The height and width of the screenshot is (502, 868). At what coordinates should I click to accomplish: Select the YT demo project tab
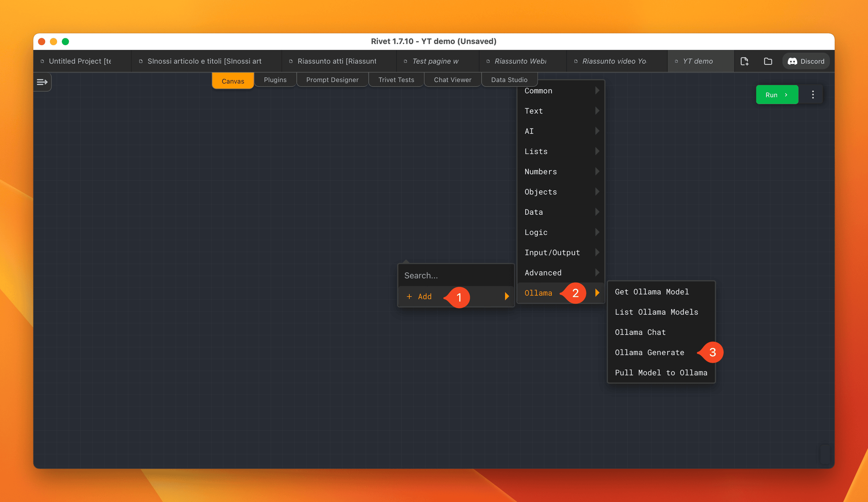point(701,61)
